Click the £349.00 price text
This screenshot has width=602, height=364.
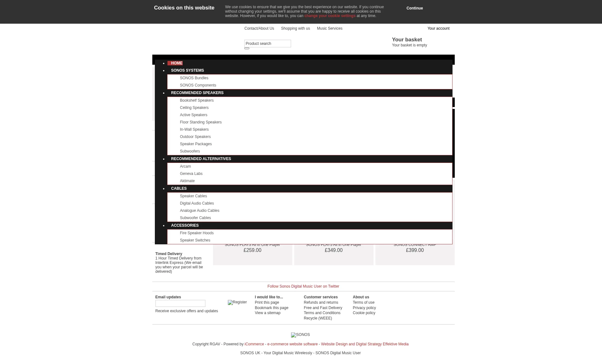(x=333, y=250)
